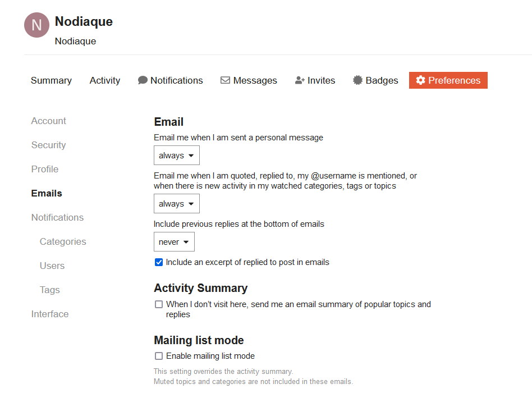
Task: Click the Preferences gear icon
Action: 420,80
